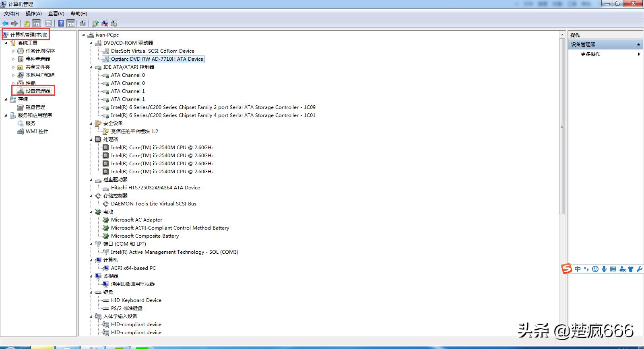Screen dimensions: 644x349
Task: Select Microsoft AC Adapter
Action: coord(136,220)
